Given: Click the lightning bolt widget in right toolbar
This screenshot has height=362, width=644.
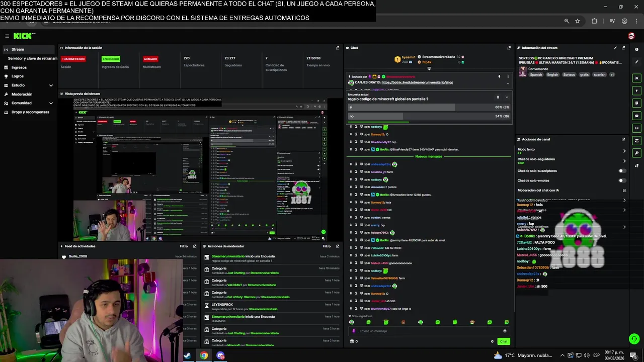Looking at the screenshot, I should tap(637, 91).
